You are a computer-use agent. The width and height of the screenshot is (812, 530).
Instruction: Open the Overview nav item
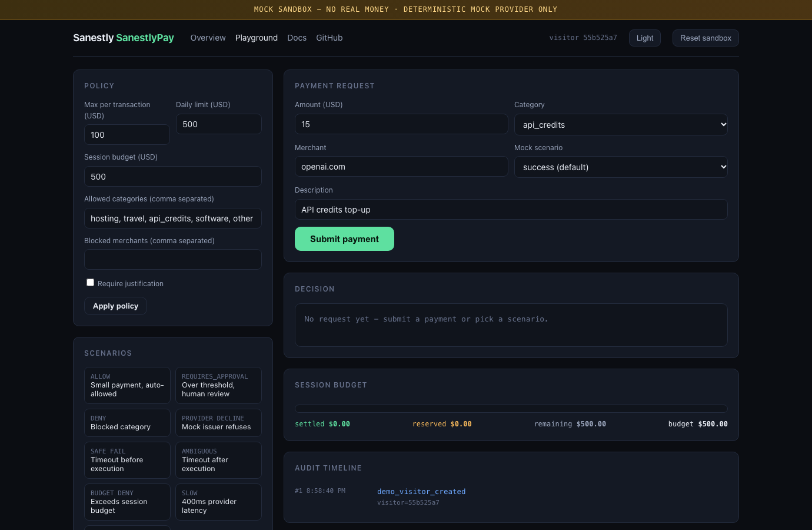tap(208, 38)
